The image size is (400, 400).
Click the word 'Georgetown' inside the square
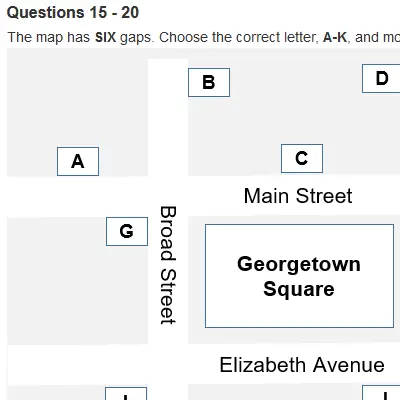299,264
